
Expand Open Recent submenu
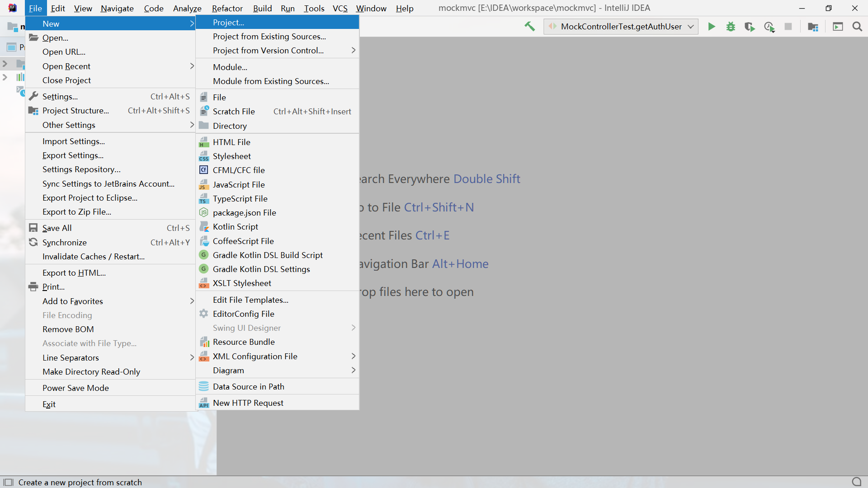coord(110,66)
